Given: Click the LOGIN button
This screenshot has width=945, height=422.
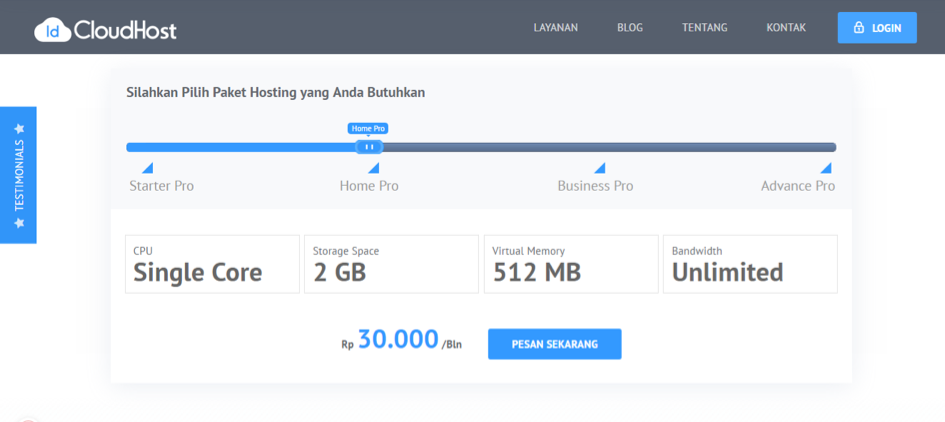Looking at the screenshot, I should [x=877, y=28].
